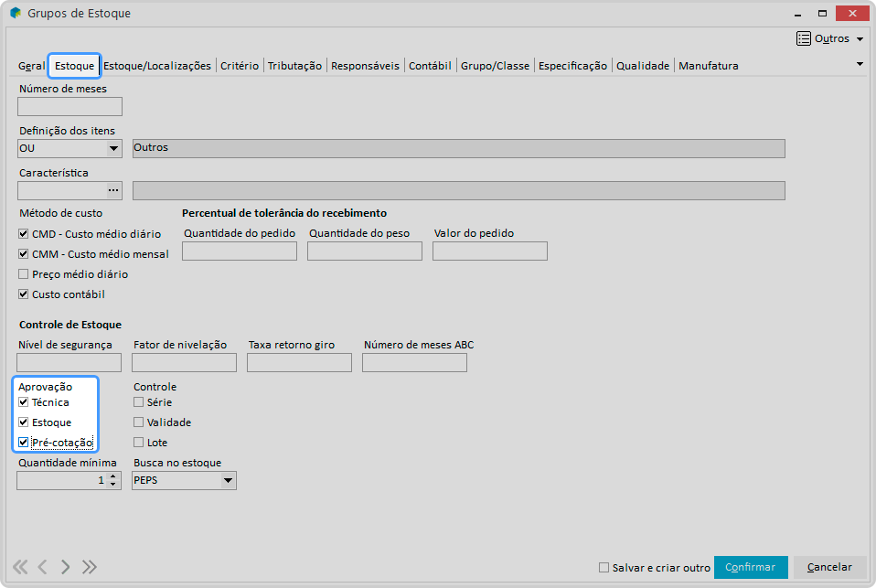The image size is (876, 588).
Task: Go to the previous record arrow
Action: point(42,567)
